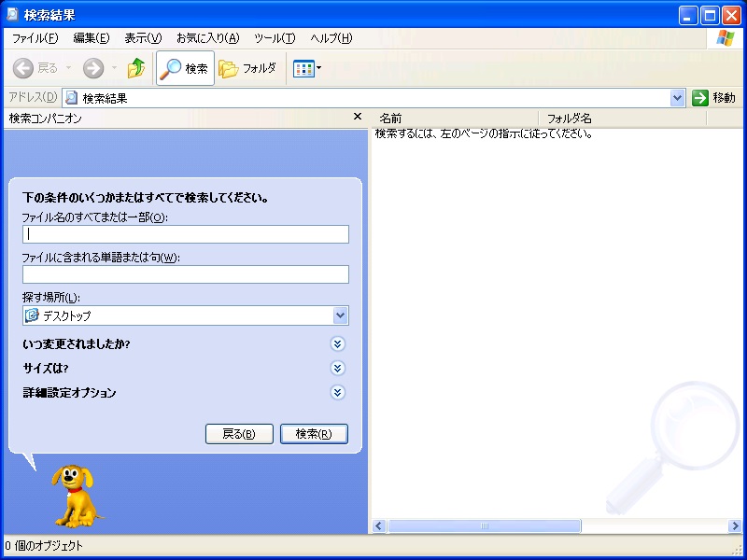Click the file name search field

[x=186, y=234]
